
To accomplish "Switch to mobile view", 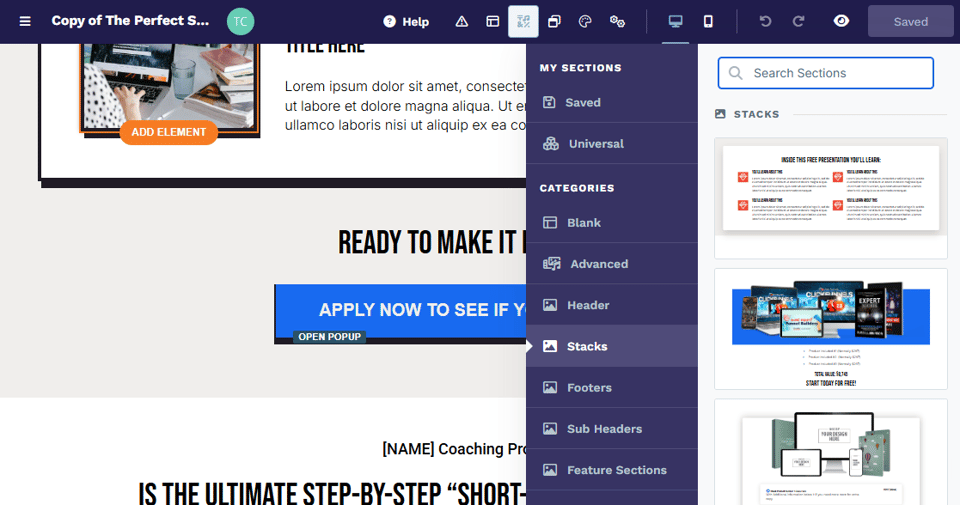I will [708, 21].
